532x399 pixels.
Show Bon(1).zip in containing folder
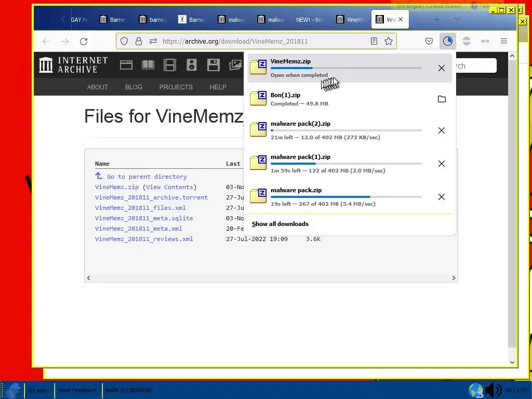tap(442, 99)
